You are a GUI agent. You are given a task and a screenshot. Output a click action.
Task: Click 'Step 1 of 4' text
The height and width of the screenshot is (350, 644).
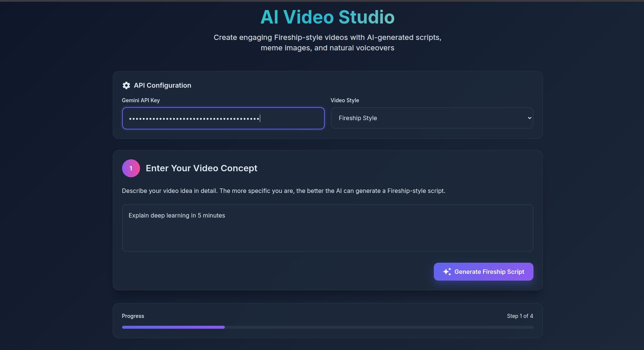520,316
